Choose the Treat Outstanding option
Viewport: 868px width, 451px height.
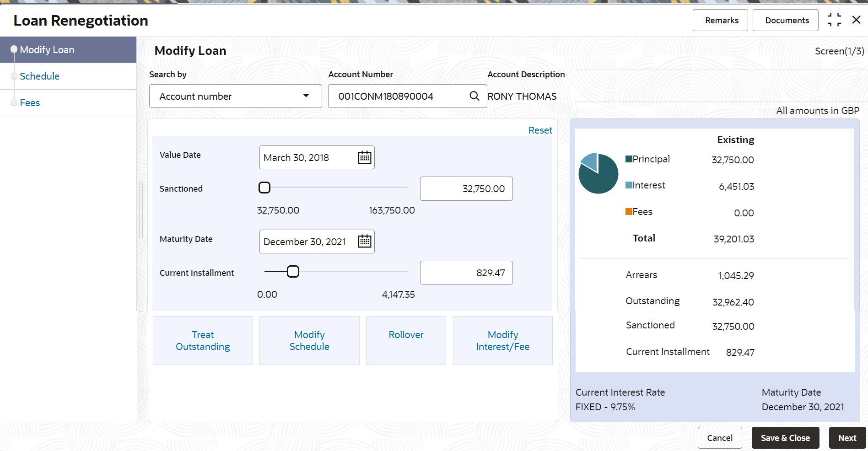pyautogui.click(x=203, y=340)
